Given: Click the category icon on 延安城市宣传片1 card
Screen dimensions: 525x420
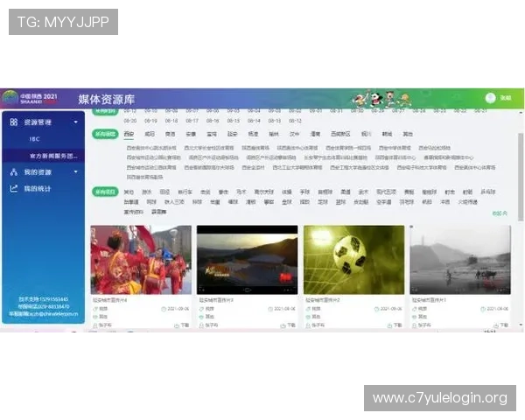Looking at the screenshot, I should click(x=415, y=317).
